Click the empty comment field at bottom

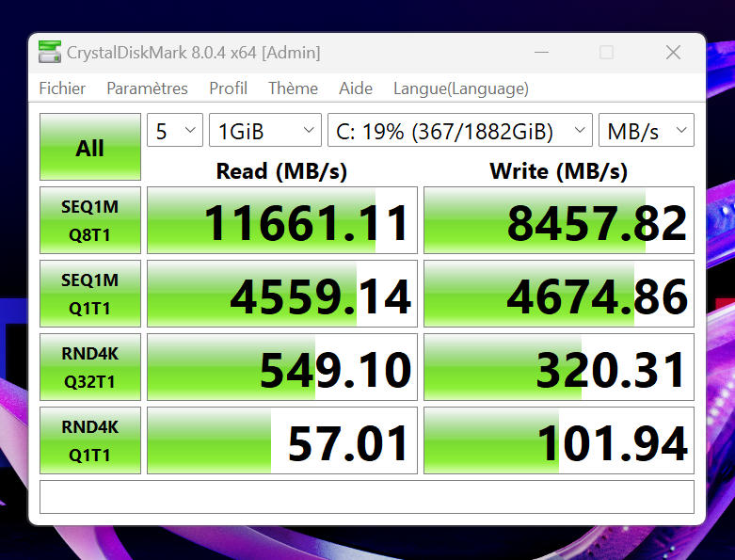point(367,497)
